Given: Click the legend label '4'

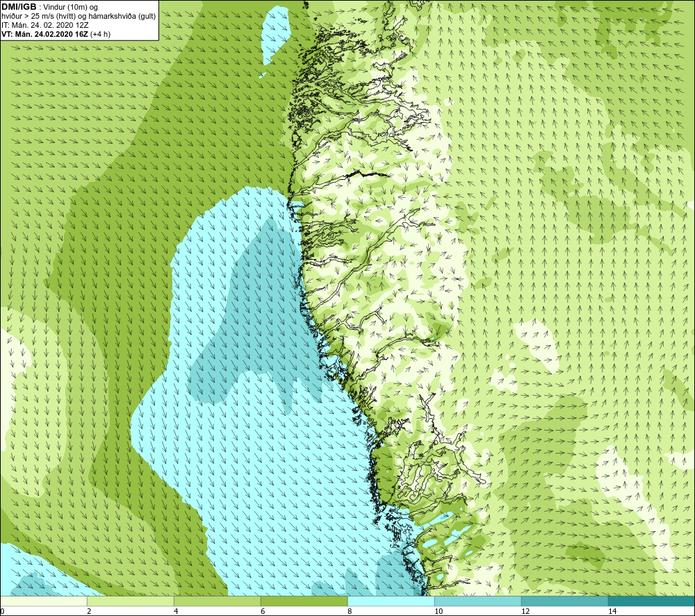Looking at the screenshot, I should point(176,611).
